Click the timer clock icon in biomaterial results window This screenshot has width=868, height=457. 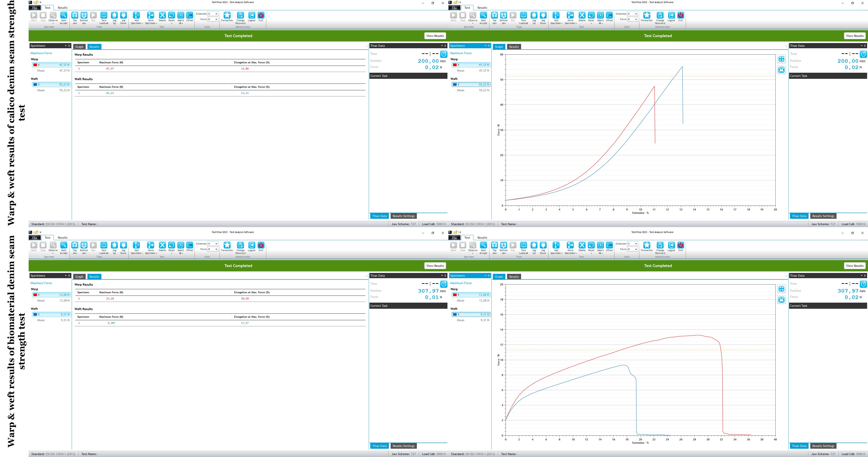point(444,284)
